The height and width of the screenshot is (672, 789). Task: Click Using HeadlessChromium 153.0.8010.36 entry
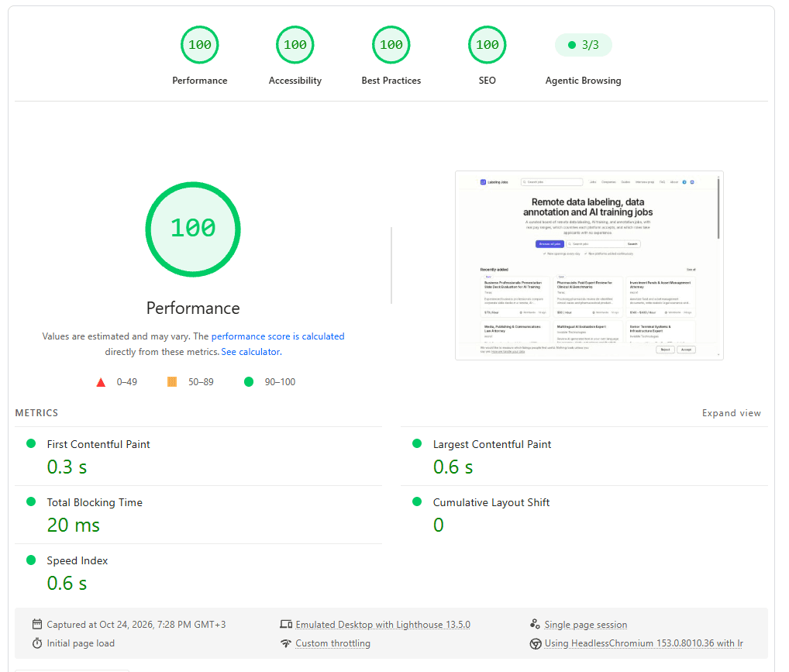tap(643, 643)
